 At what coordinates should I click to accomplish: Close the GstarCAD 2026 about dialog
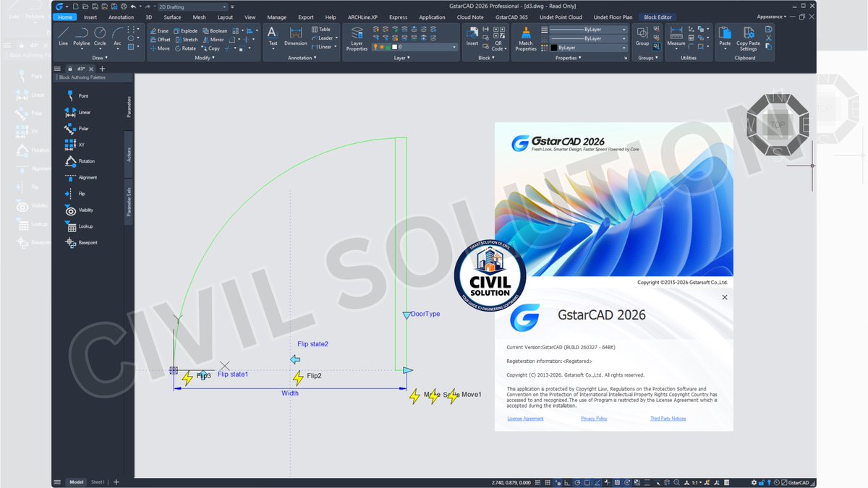pos(725,297)
